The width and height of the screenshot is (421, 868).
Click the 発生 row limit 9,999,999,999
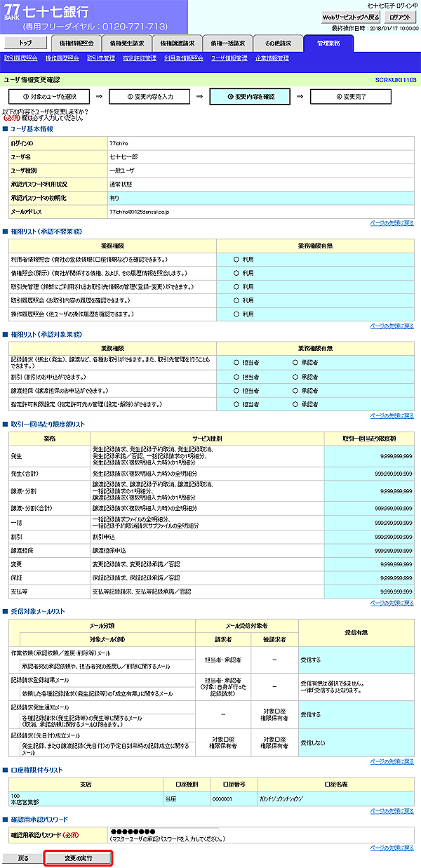(x=395, y=456)
